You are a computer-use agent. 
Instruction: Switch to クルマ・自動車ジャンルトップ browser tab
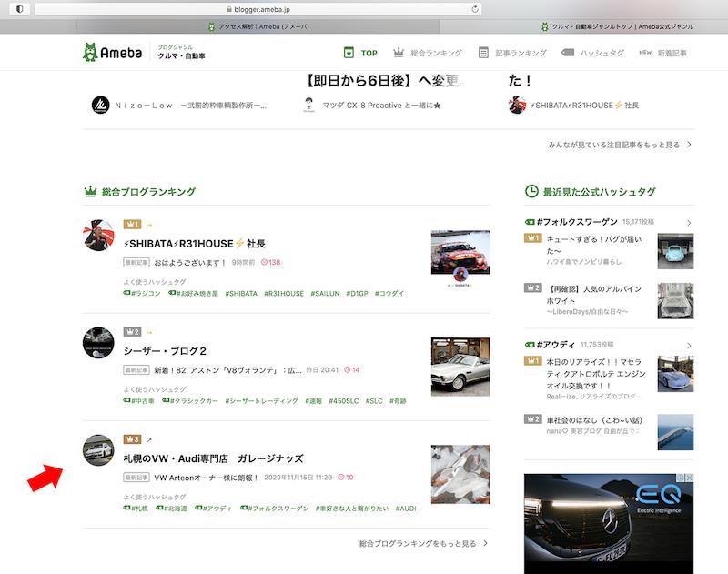[x=618, y=26]
